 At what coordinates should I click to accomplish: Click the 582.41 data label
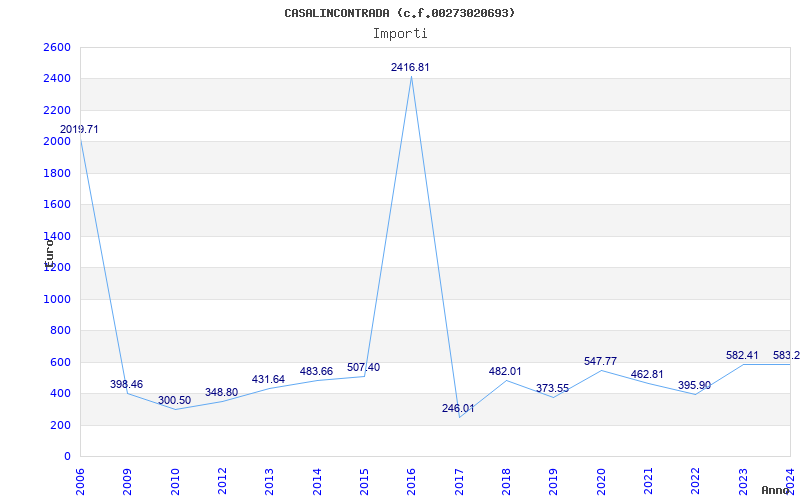(742, 356)
